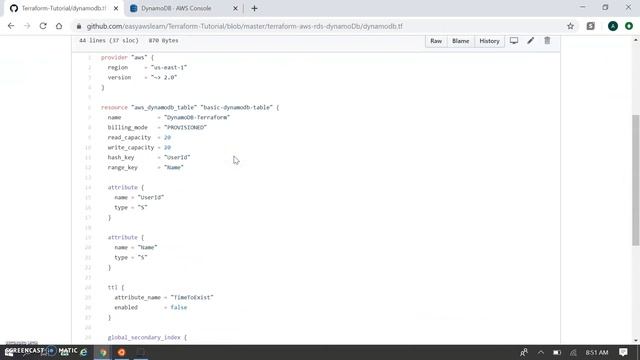This screenshot has width=640, height=360.
Task: Edit the file with the pencil icon
Action: click(x=530, y=41)
